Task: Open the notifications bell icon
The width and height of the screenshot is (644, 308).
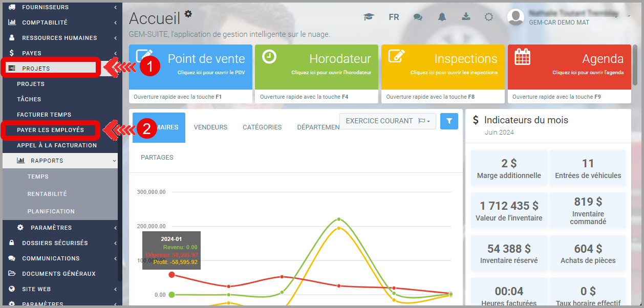Action: click(x=442, y=17)
